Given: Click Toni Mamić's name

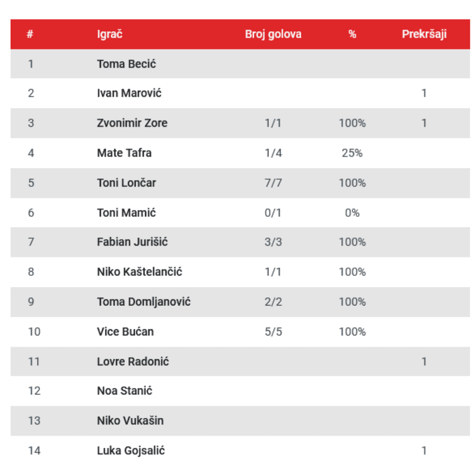Looking at the screenshot, I should pos(126,213).
